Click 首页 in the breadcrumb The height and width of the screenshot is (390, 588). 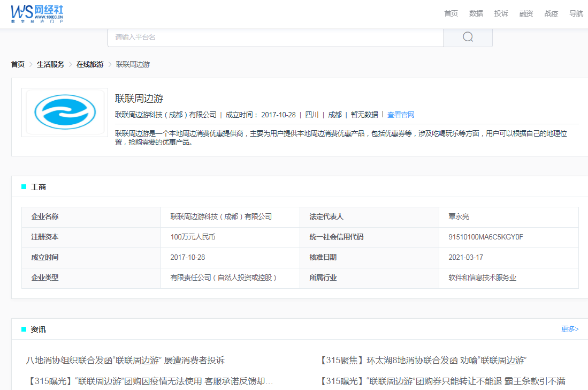pyautogui.click(x=18, y=64)
